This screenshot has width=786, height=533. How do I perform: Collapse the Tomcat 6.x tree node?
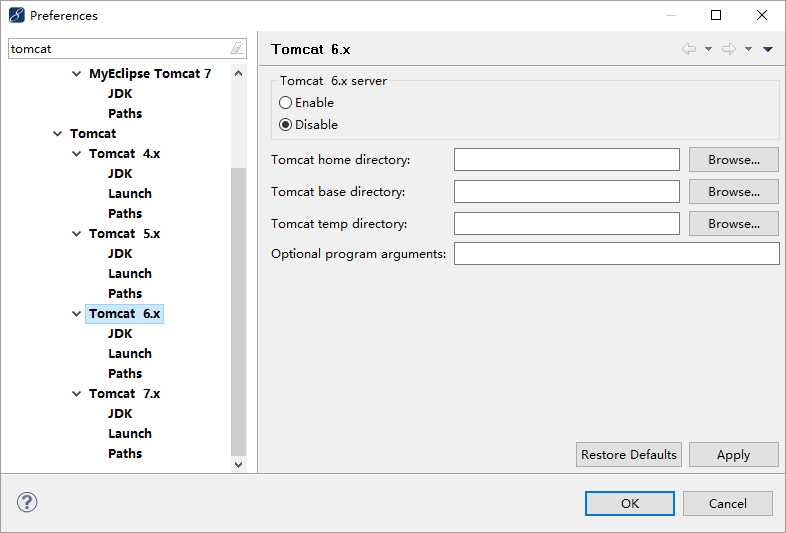click(x=77, y=314)
